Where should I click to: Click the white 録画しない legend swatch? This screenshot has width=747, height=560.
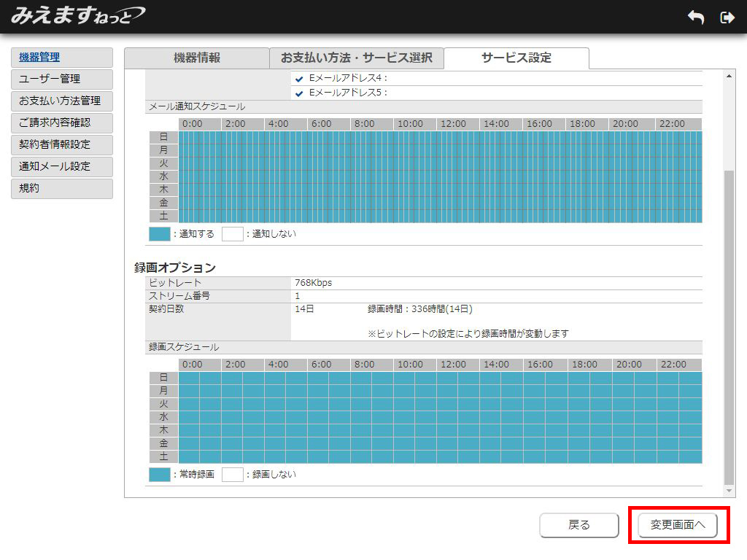pyautogui.click(x=232, y=475)
